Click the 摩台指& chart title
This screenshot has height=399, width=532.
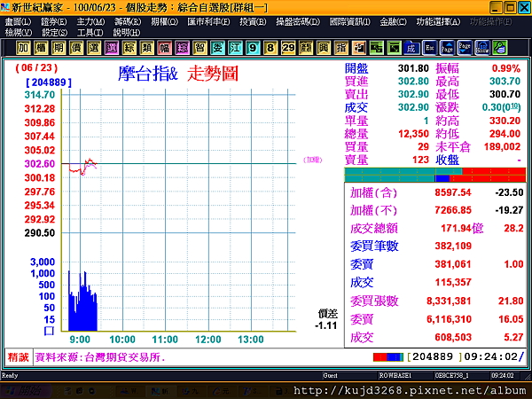point(148,74)
